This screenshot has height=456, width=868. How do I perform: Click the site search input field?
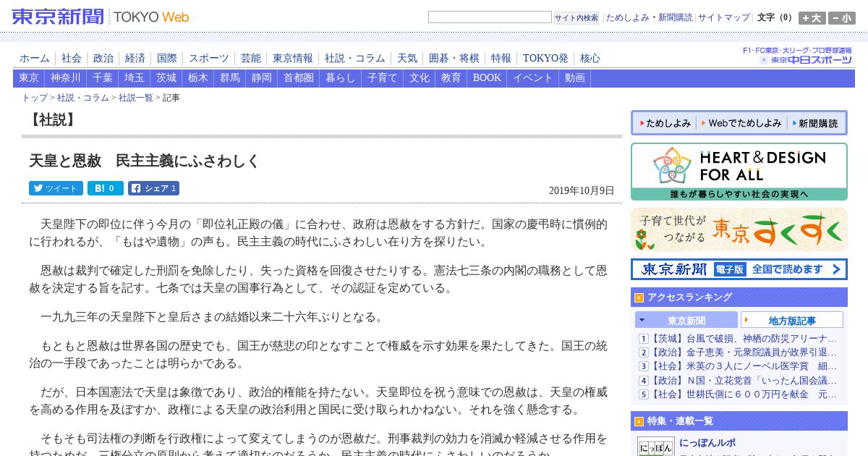tap(490, 17)
